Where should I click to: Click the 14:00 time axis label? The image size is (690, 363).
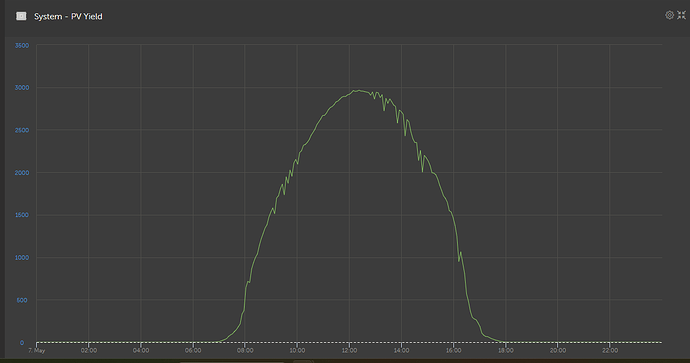[x=401, y=350]
